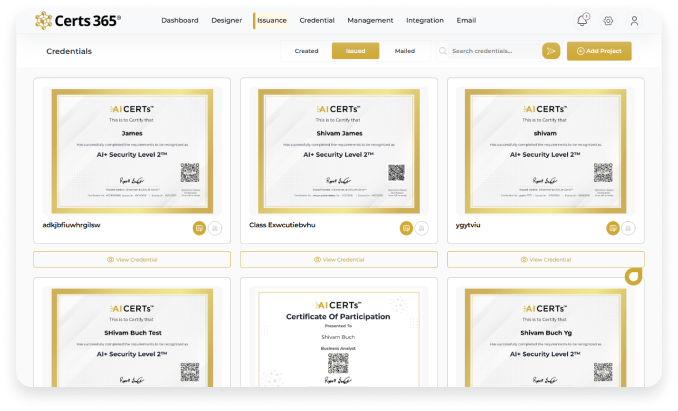Open the notifications bell
678x411 pixels.
582,20
